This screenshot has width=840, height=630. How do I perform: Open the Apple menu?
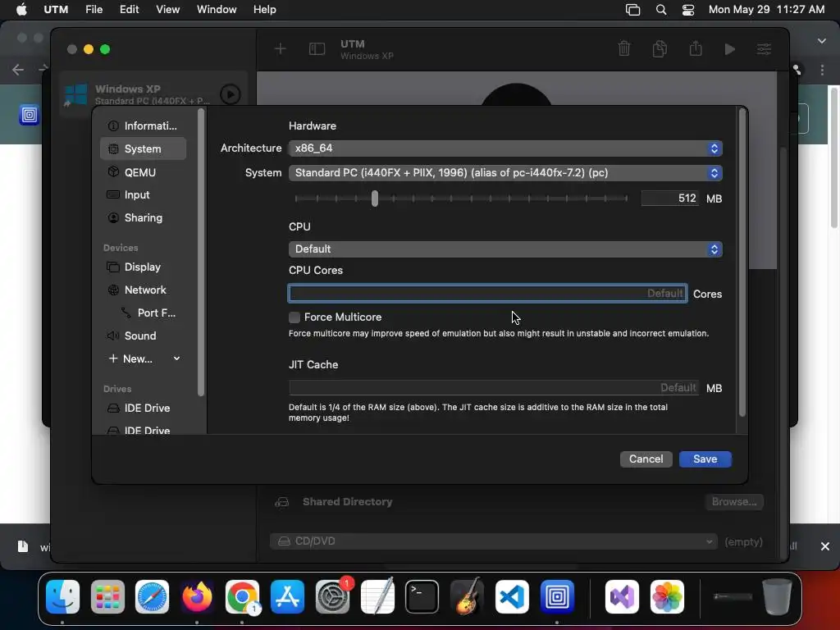pos(21,10)
